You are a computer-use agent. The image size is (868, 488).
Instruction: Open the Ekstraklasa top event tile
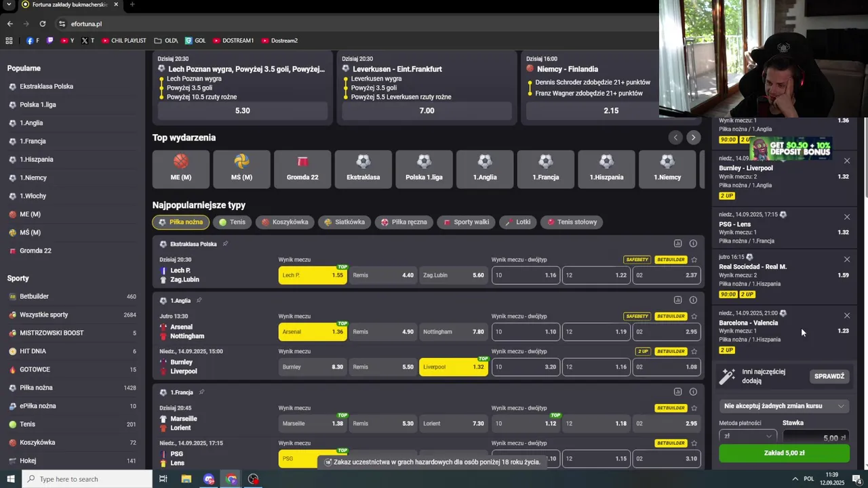(x=363, y=169)
